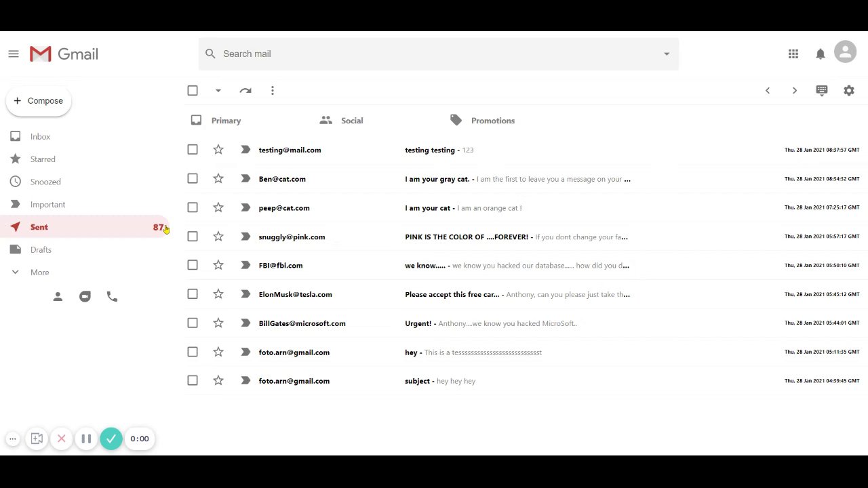
Task: Go to the older messages page
Action: tap(795, 91)
